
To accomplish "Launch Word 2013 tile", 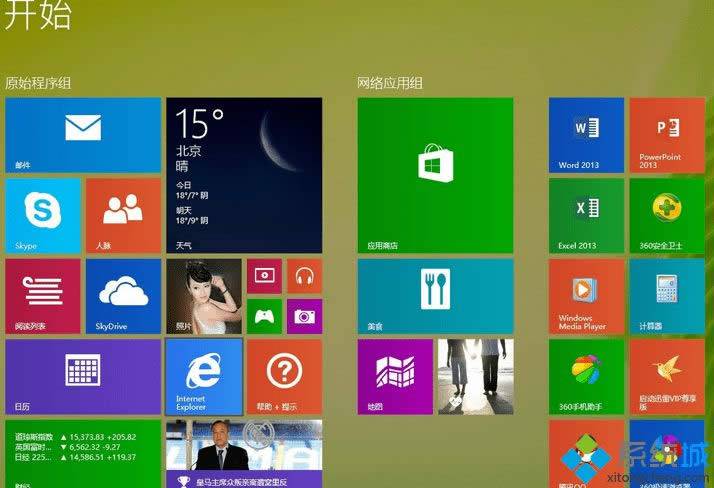I will coord(586,135).
